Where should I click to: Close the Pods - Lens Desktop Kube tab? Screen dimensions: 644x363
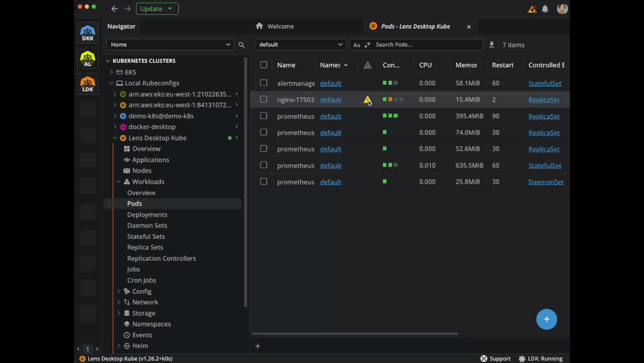(x=469, y=27)
